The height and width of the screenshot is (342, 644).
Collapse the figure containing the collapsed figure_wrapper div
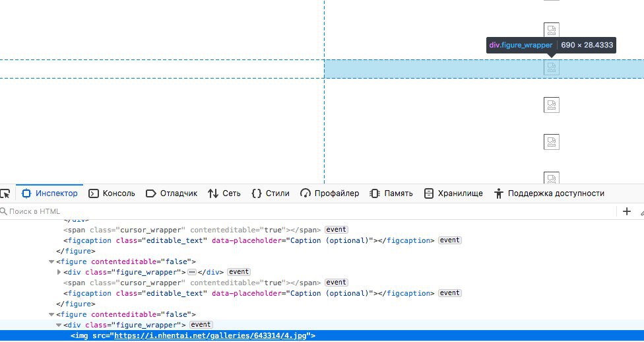click(51, 261)
